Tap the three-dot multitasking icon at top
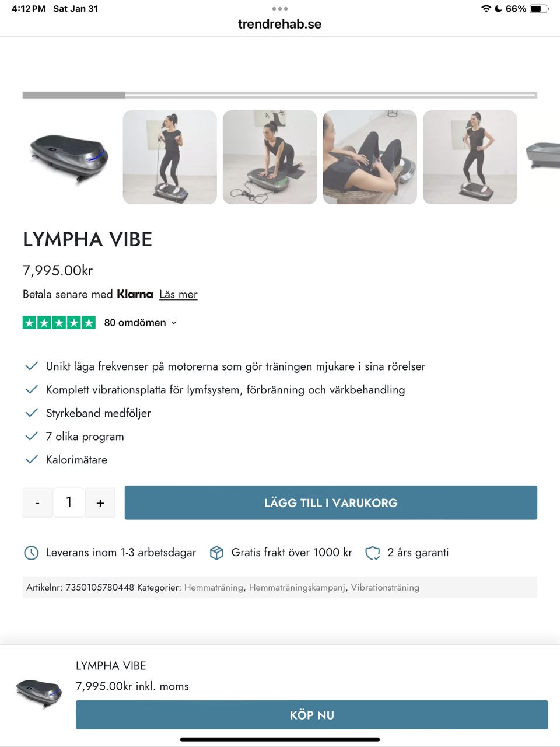This screenshot has height=747, width=560. [280, 9]
